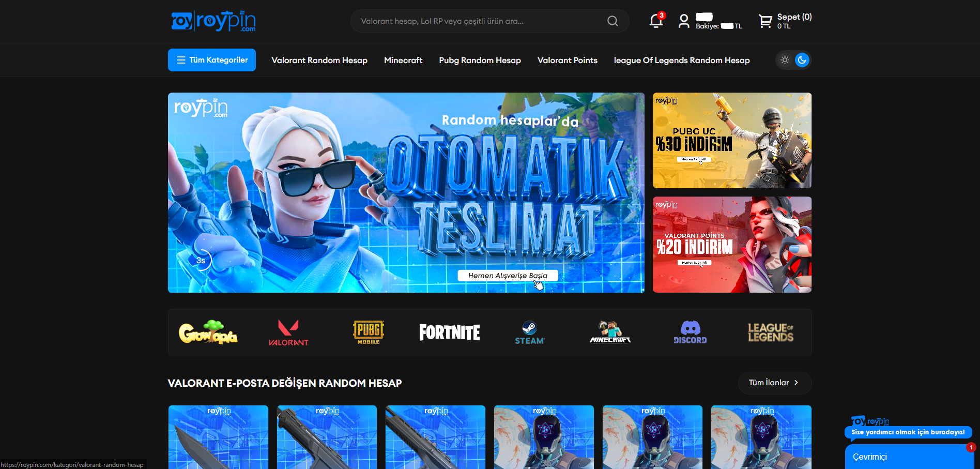Select the Discord category logo
The height and width of the screenshot is (469, 980).
click(690, 332)
